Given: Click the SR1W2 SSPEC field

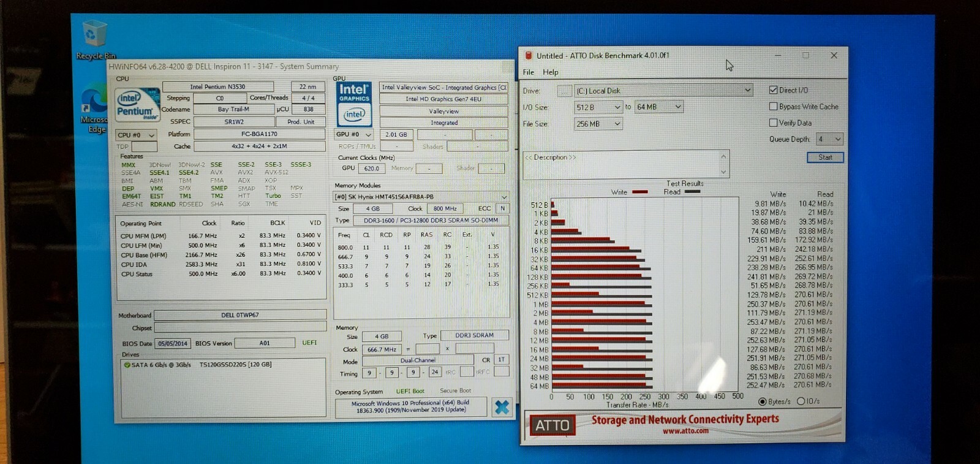Looking at the screenshot, I should (x=233, y=122).
